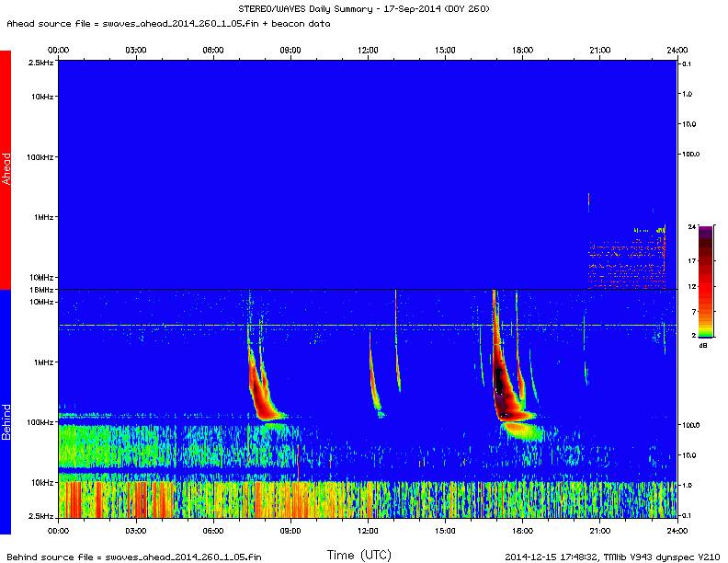Click the 0.1 right-axis label of Behind panel
The width and height of the screenshot is (728, 563).
687,515
